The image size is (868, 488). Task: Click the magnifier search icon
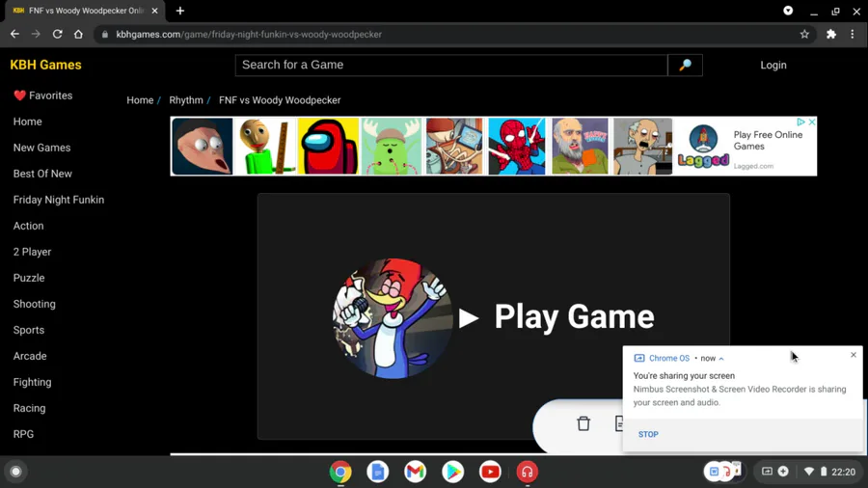click(685, 65)
